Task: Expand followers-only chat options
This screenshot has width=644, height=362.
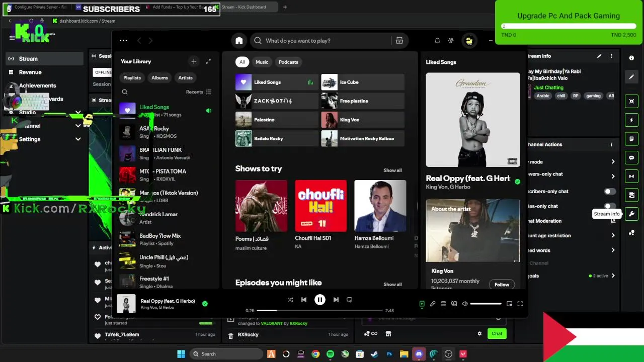Action: [x=613, y=176]
